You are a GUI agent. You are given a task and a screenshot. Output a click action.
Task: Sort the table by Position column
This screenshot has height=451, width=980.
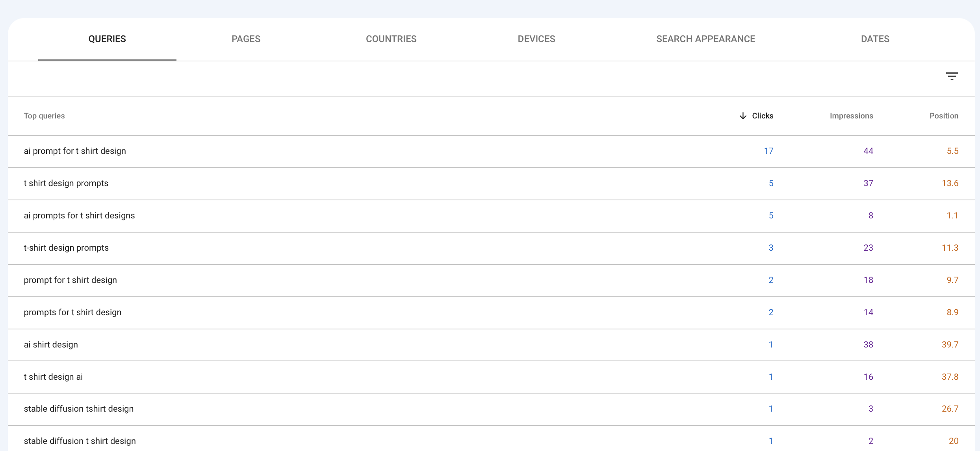(x=944, y=116)
